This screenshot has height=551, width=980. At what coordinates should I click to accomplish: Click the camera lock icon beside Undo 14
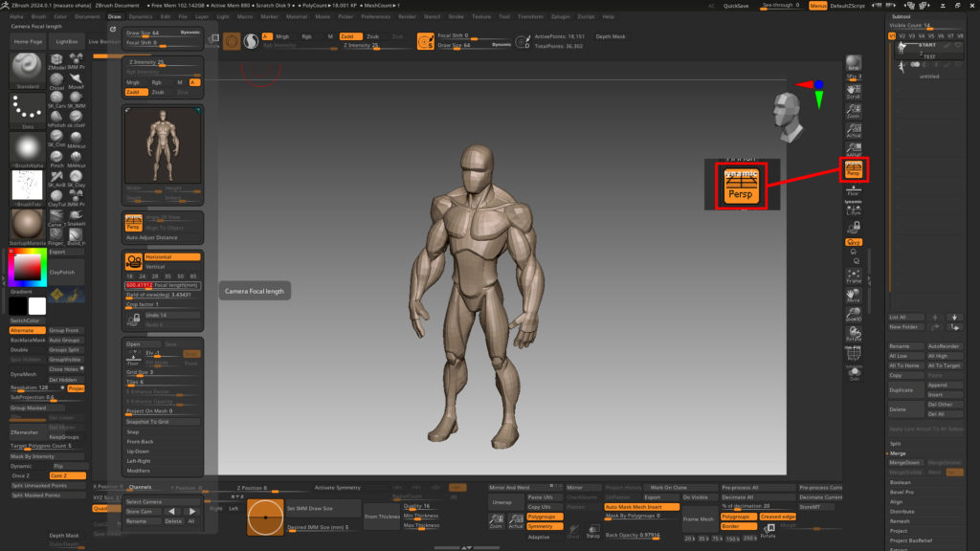[x=134, y=318]
